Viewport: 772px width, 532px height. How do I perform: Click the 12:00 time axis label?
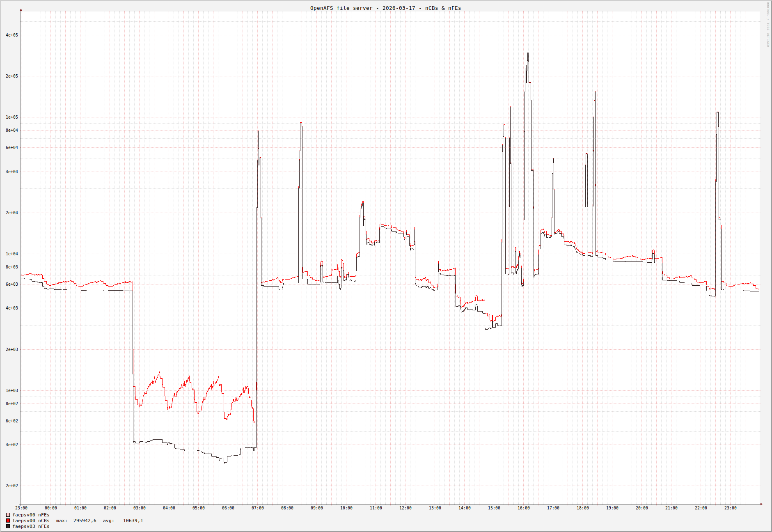(405, 508)
